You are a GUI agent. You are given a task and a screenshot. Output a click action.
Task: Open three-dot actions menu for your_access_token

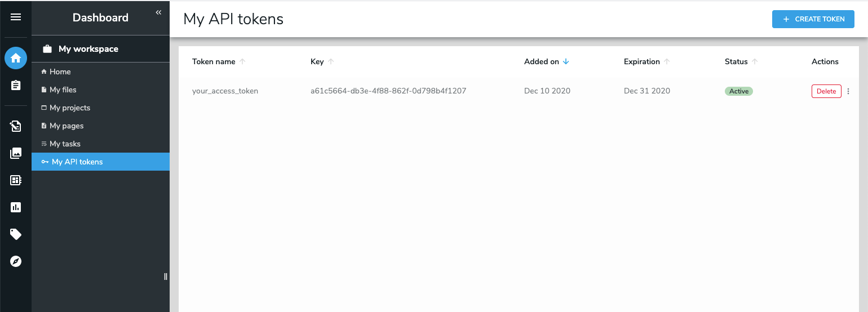click(x=848, y=91)
